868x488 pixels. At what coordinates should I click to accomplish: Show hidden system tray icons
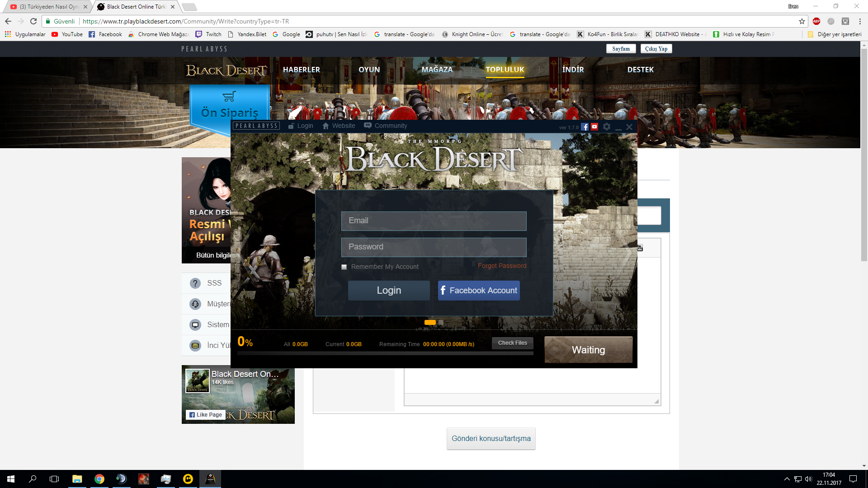tap(787, 479)
